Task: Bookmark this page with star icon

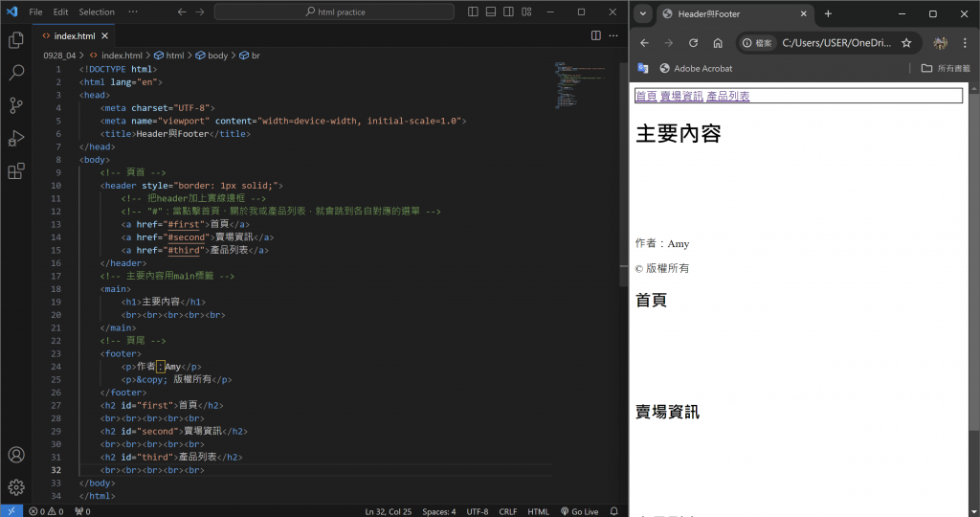Action: [x=906, y=43]
